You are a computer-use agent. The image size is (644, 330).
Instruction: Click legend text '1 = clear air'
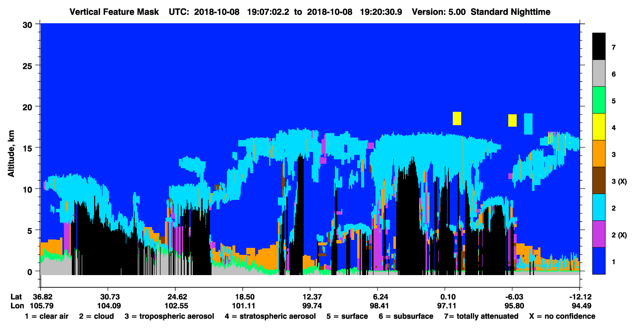(47, 316)
